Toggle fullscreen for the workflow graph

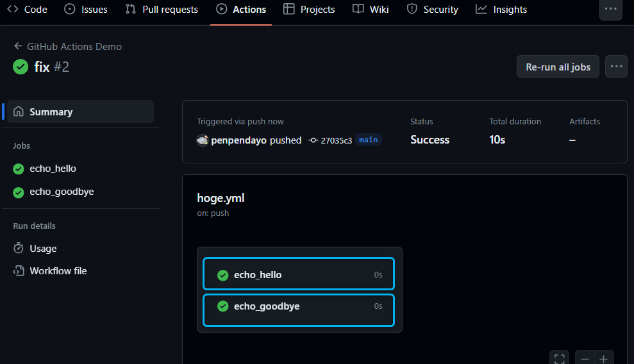click(x=560, y=358)
